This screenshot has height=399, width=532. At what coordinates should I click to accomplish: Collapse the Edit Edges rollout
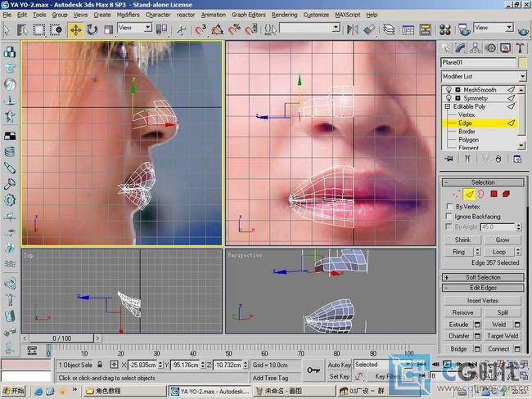(483, 288)
